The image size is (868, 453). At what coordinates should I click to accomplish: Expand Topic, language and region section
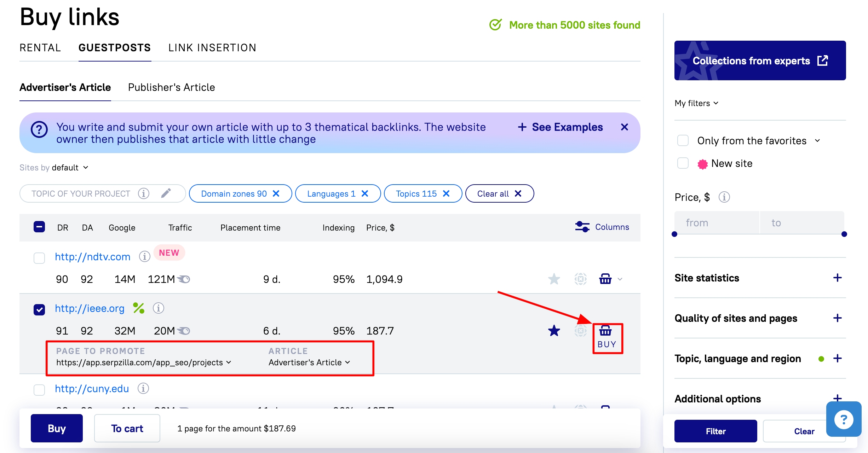click(x=837, y=358)
